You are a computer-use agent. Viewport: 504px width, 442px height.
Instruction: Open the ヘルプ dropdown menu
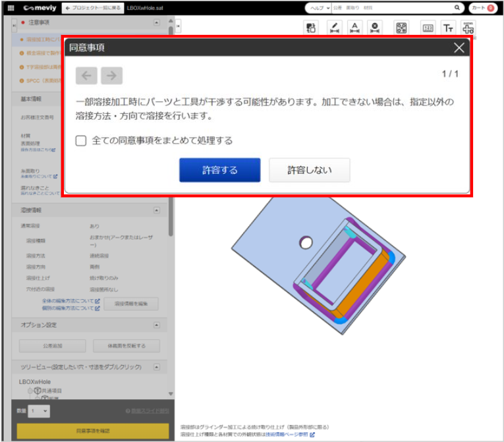click(x=318, y=8)
